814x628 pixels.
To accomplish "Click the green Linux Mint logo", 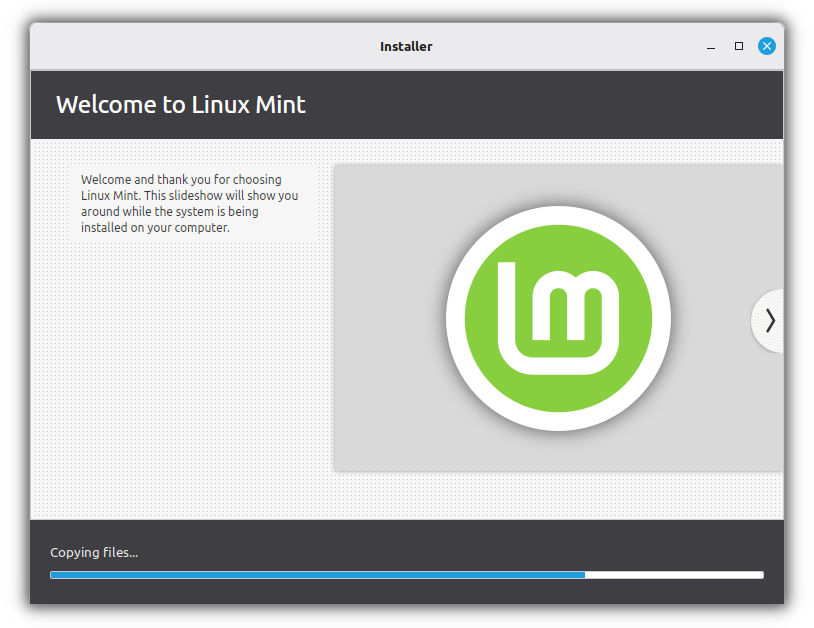I will tap(558, 320).
